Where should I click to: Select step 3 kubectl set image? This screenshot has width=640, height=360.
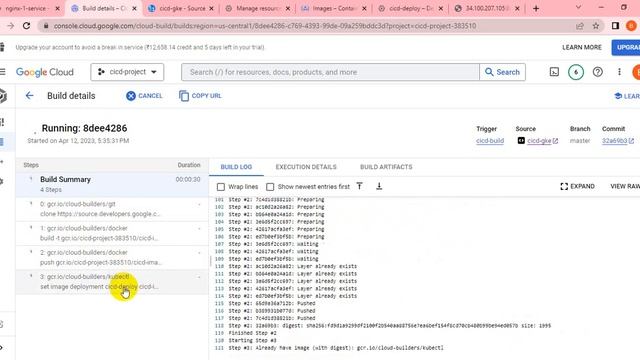click(112, 282)
